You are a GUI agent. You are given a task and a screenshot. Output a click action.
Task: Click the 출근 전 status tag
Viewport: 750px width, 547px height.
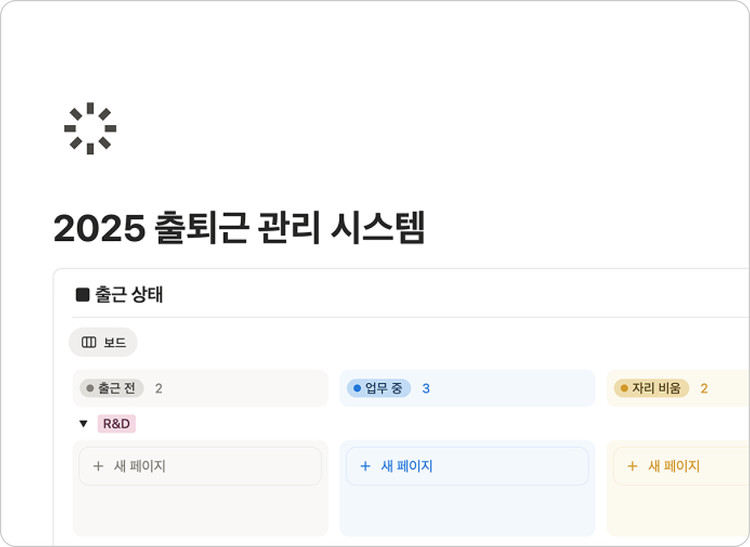pyautogui.click(x=113, y=388)
